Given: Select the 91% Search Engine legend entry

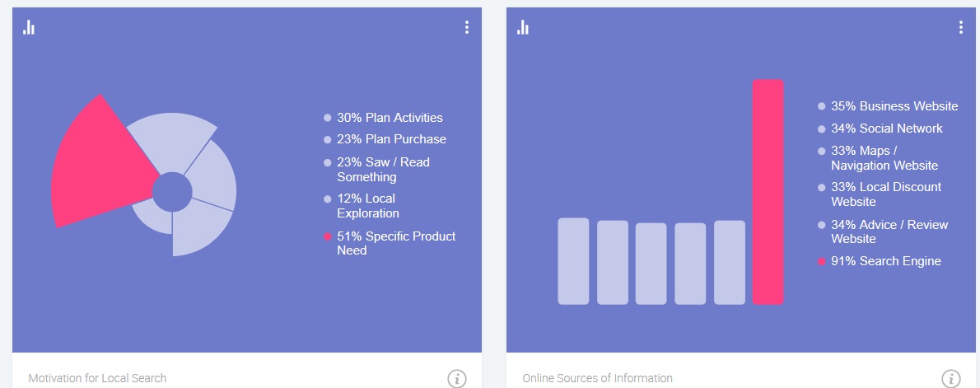Looking at the screenshot, I should pyautogui.click(x=885, y=261).
